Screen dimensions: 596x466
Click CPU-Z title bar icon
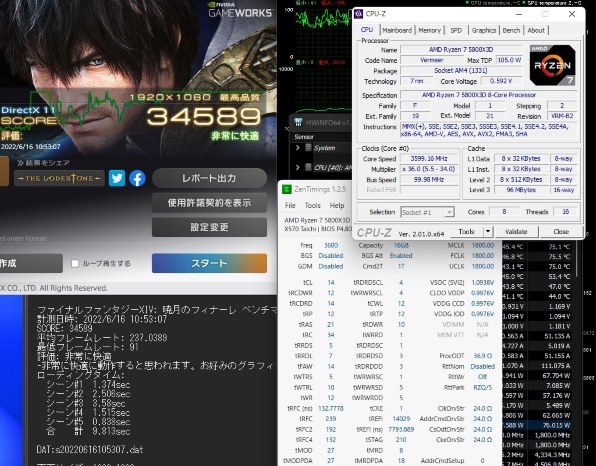point(358,14)
